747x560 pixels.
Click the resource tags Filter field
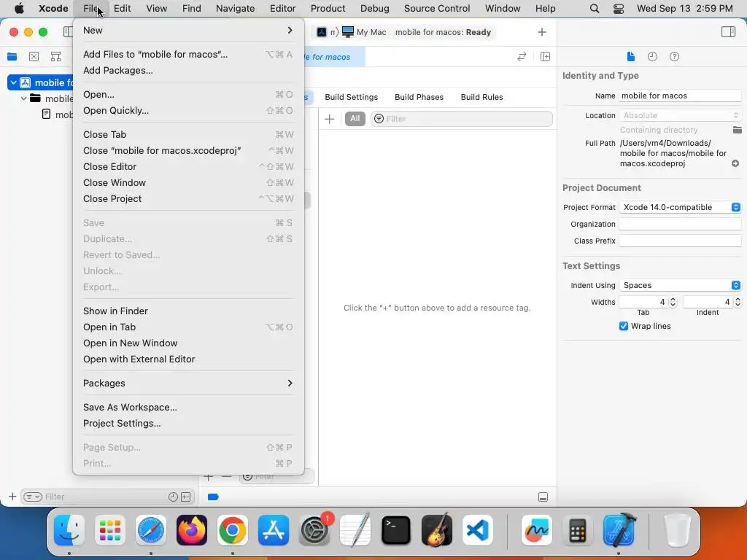[461, 119]
